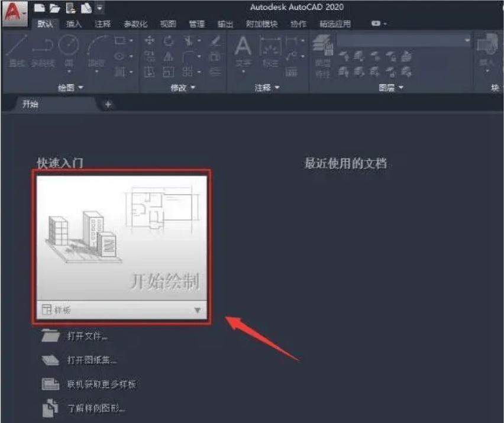Select the Arc (圆弧) tool

pos(97,50)
